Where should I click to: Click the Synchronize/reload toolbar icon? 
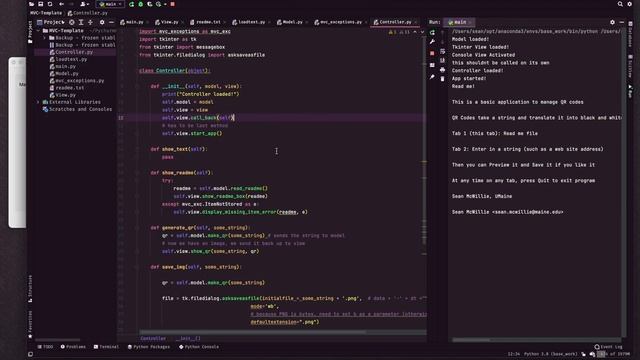(50, 4)
